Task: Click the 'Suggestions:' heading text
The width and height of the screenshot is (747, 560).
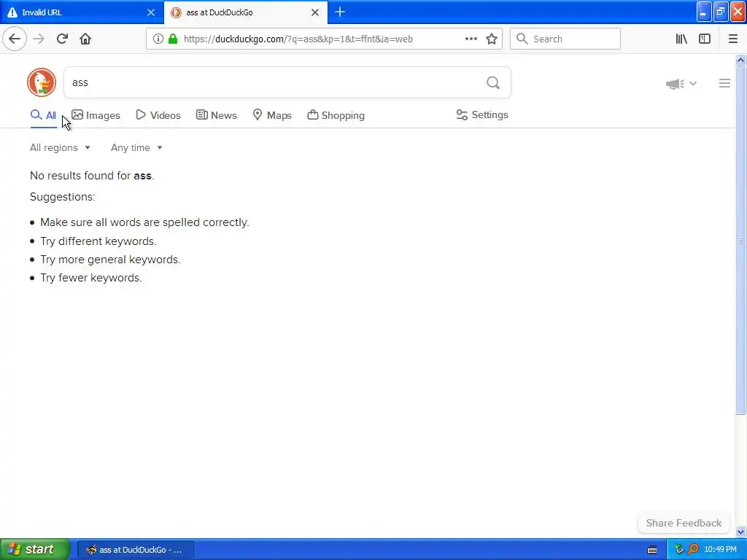Action: [63, 197]
